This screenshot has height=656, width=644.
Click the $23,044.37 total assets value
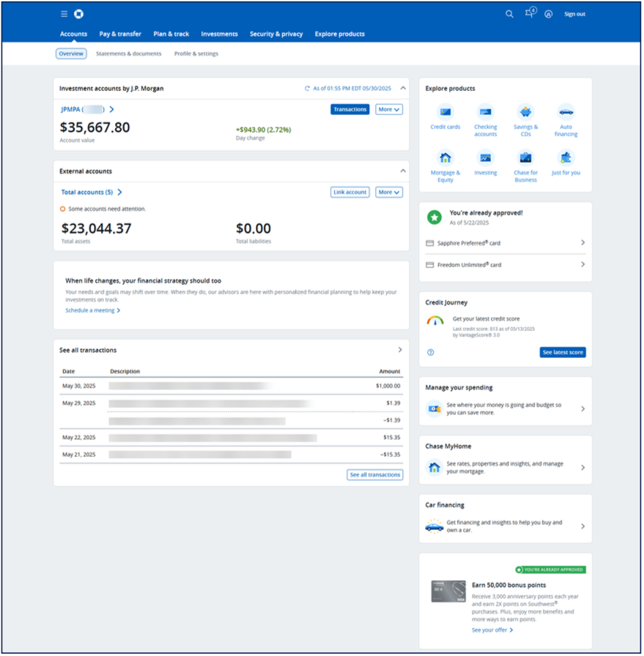coord(96,229)
